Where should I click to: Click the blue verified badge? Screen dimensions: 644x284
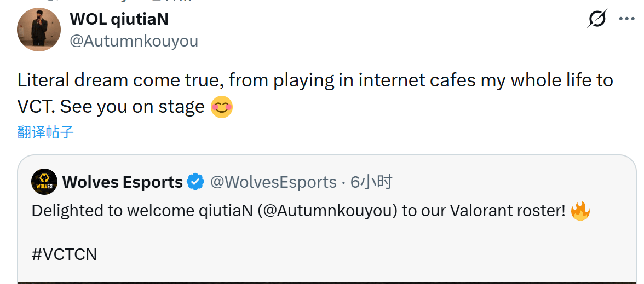[x=196, y=182]
